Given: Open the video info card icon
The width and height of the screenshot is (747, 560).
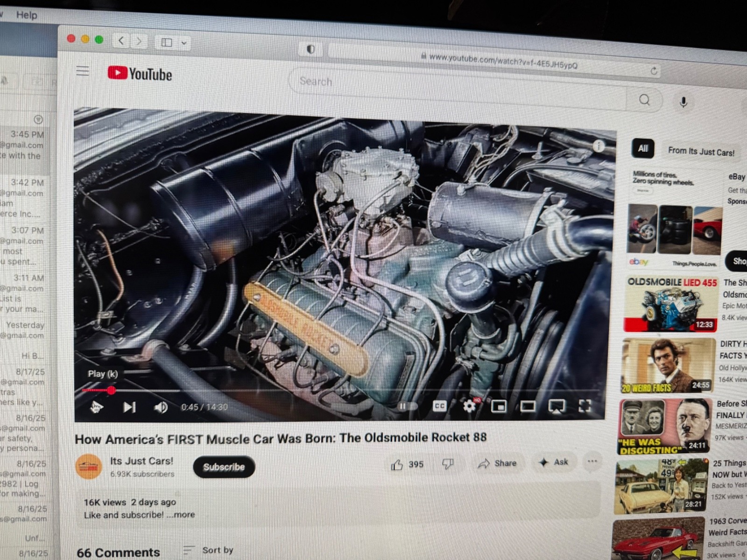Looking at the screenshot, I should pos(598,146).
